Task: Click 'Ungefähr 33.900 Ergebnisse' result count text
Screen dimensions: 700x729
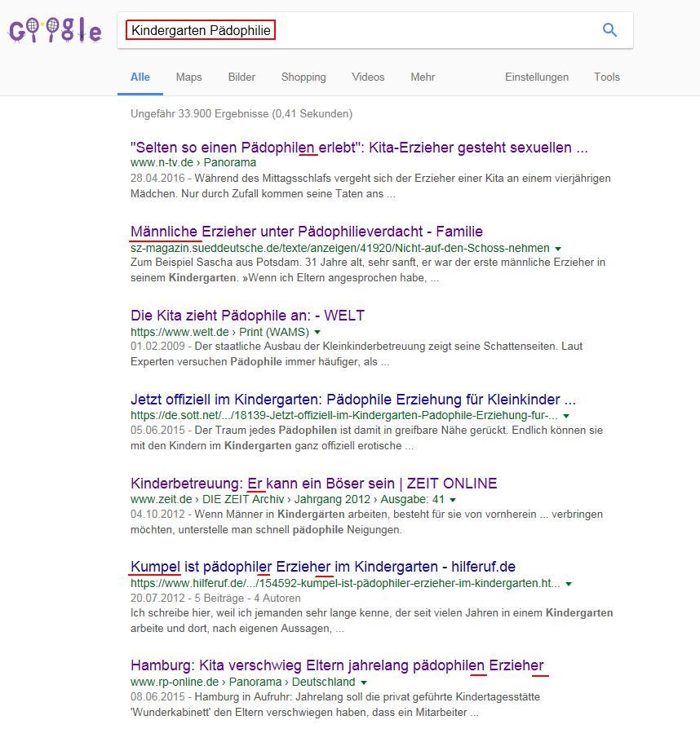Action: pos(241,114)
